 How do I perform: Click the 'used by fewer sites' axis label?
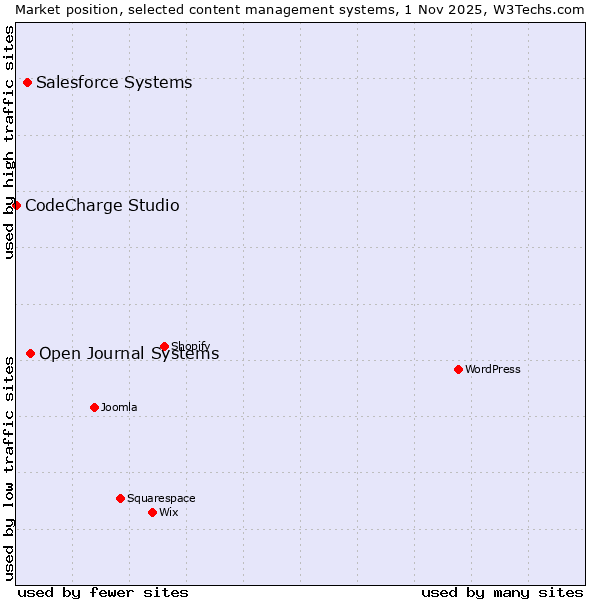point(103,592)
